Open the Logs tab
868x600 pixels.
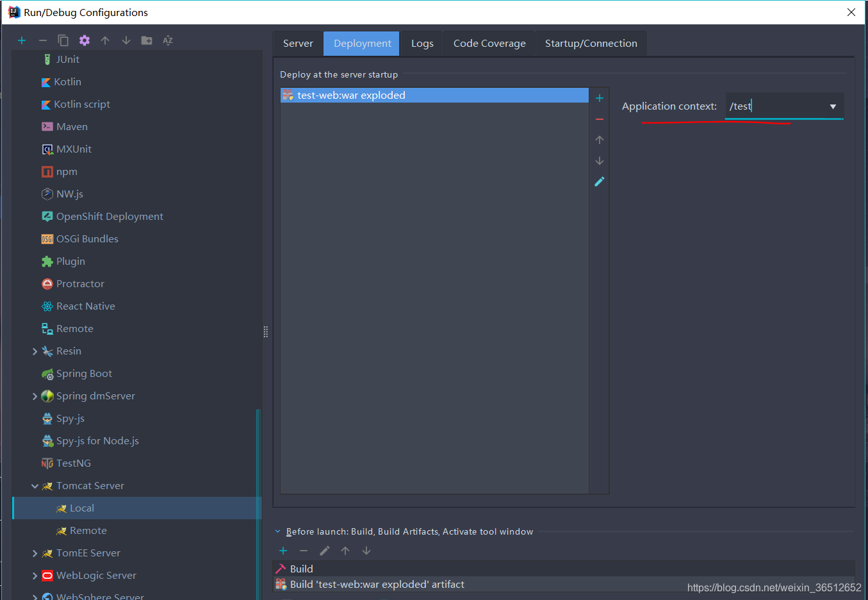[422, 44]
